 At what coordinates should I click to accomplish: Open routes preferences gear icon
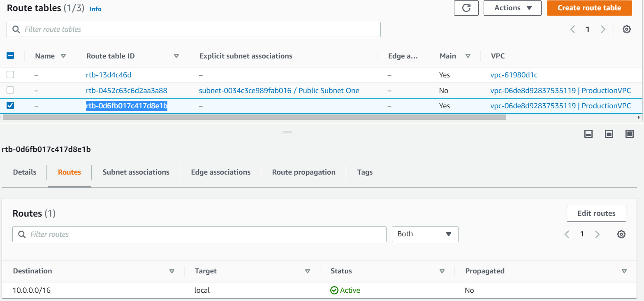pyautogui.click(x=621, y=234)
